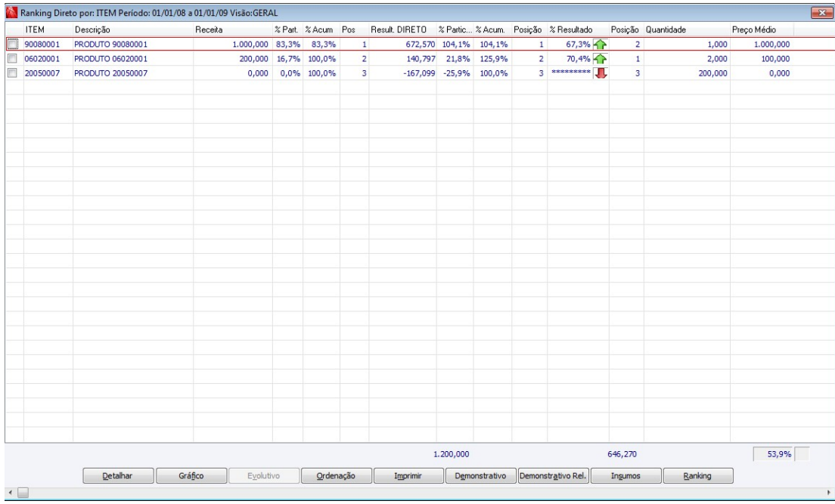Click the -167,099 direct result value
Viewport: 835px width, 504px height.
[419, 73]
